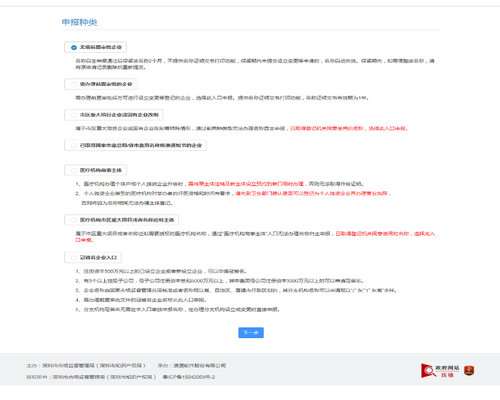
Task: Click the description under 无需前置审批企业 option
Action: 255,64
